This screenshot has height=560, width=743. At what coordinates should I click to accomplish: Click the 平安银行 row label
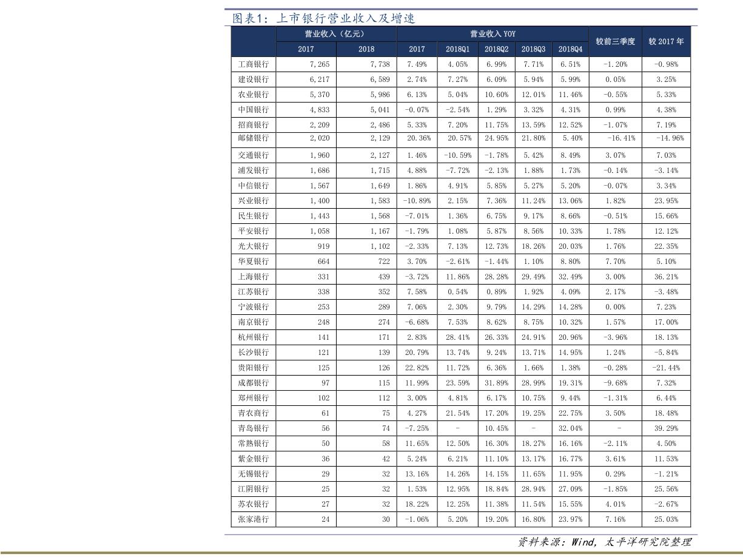(254, 231)
